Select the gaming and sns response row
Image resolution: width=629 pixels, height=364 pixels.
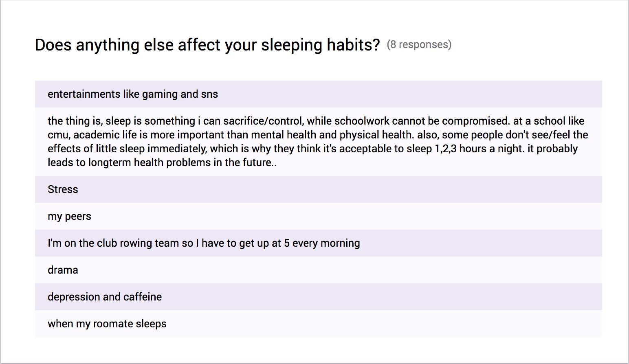pyautogui.click(x=319, y=94)
